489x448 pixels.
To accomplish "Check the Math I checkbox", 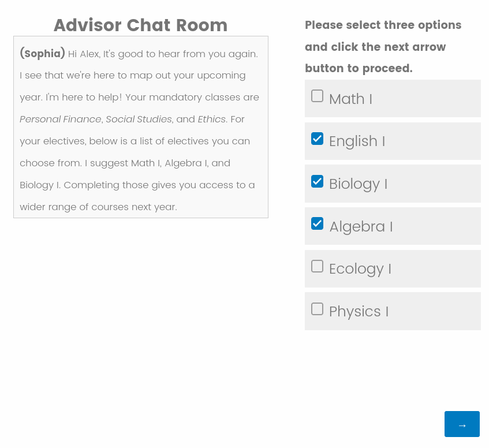I will 317,96.
